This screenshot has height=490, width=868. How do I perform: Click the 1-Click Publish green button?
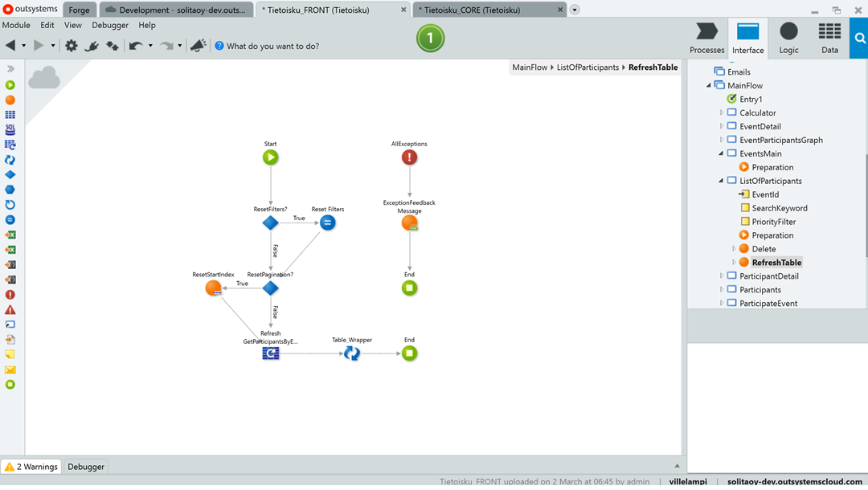(430, 38)
